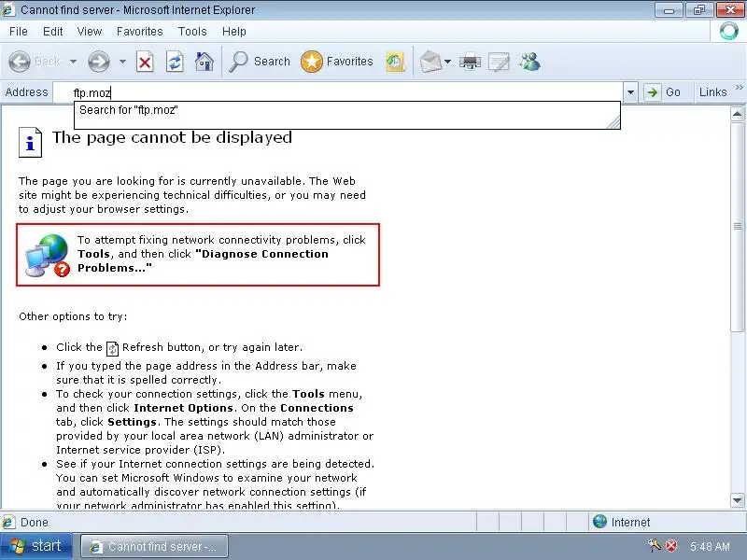747x560 pixels.
Task: Open the Edit menu
Action: coord(52,32)
